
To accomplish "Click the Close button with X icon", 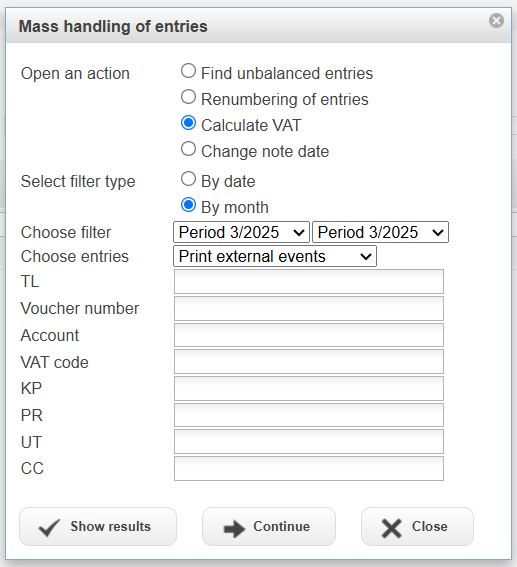I will (417, 526).
